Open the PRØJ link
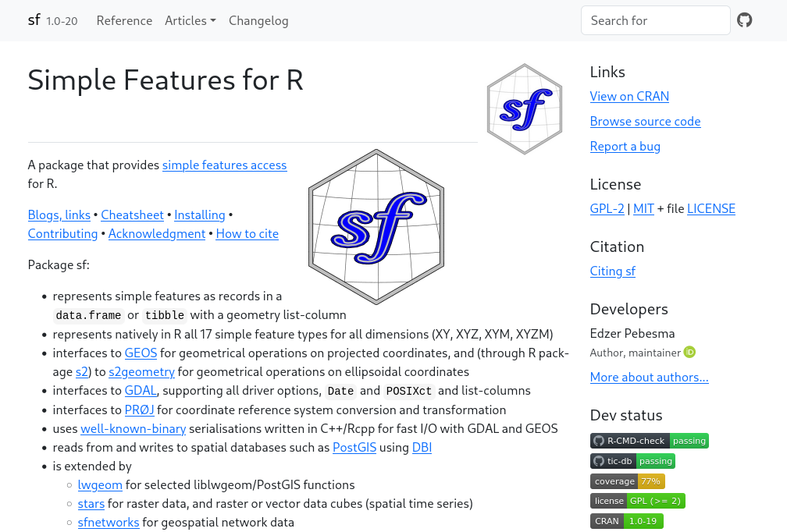This screenshot has height=532, width=787. click(140, 410)
